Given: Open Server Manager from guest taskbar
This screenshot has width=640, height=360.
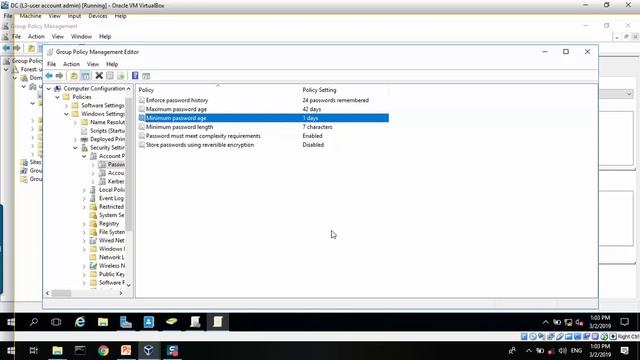Looking at the screenshot, I should pos(126,322).
